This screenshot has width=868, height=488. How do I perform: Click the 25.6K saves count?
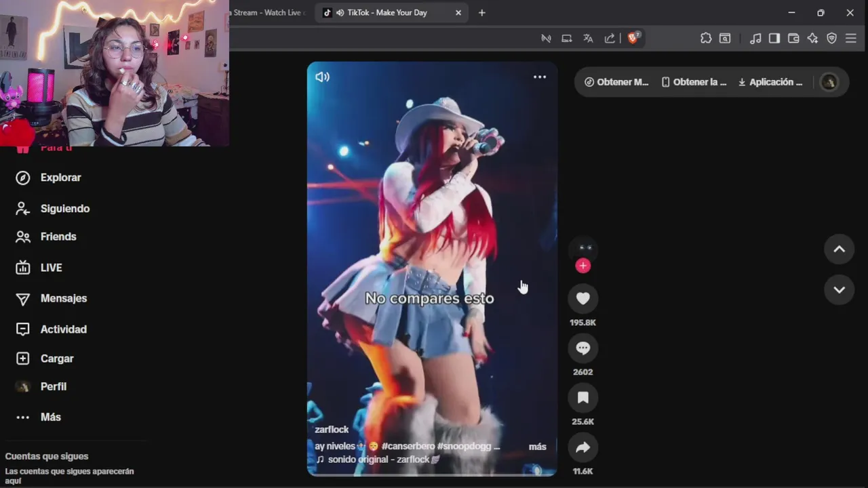coord(583,422)
